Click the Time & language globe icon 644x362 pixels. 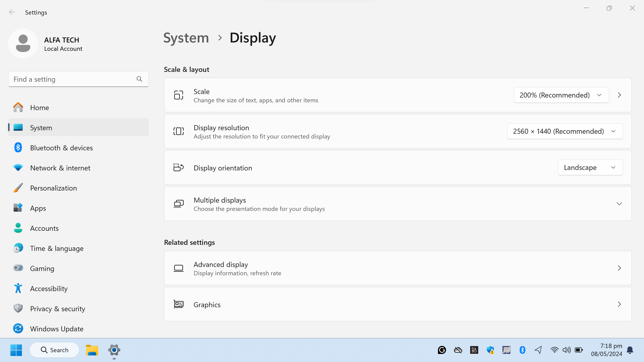click(18, 248)
